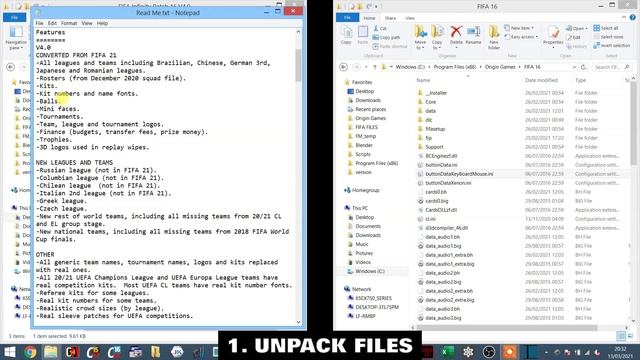Click Invert selection in the ribbon
640x360 pixels.
click(612, 46)
